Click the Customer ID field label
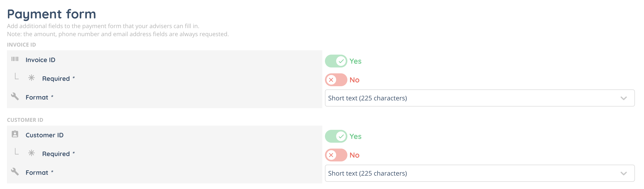This screenshot has height=189, width=644. pos(44,135)
